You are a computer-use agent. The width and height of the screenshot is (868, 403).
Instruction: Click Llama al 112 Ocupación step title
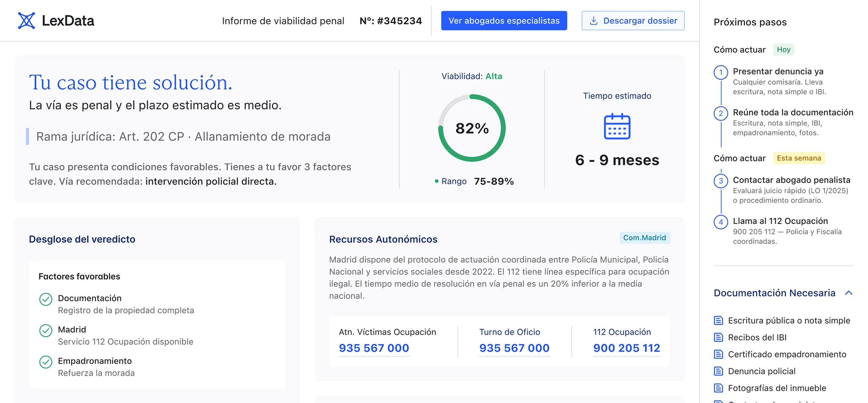(781, 221)
